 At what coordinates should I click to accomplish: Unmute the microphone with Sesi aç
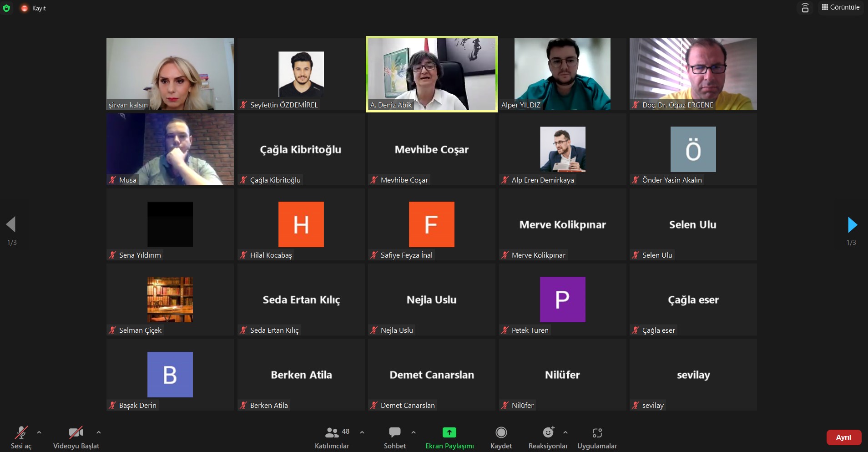(21, 438)
